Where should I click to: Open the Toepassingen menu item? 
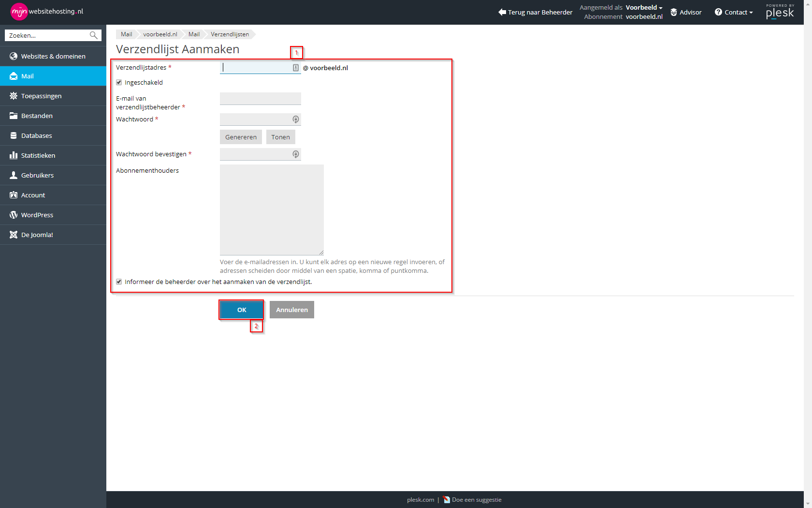53,96
